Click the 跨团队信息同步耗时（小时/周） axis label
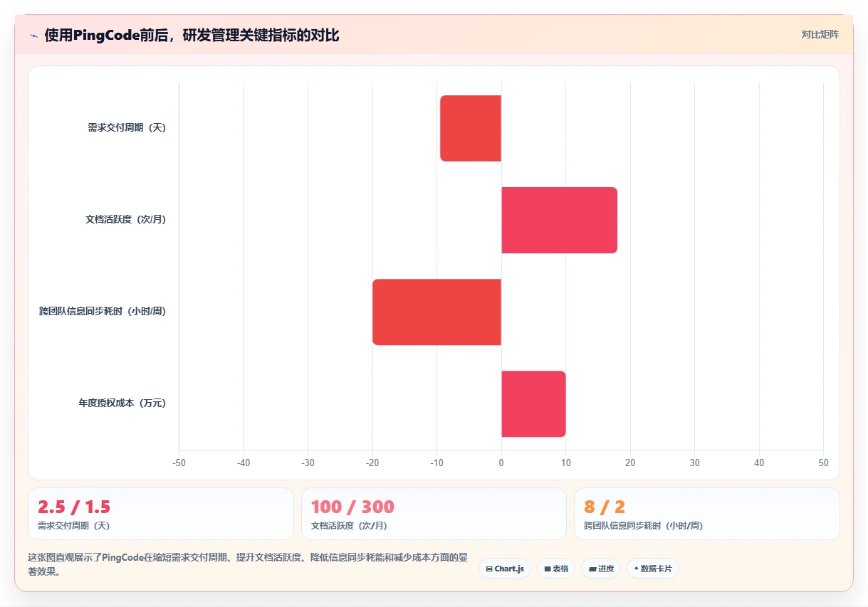 click(x=103, y=312)
